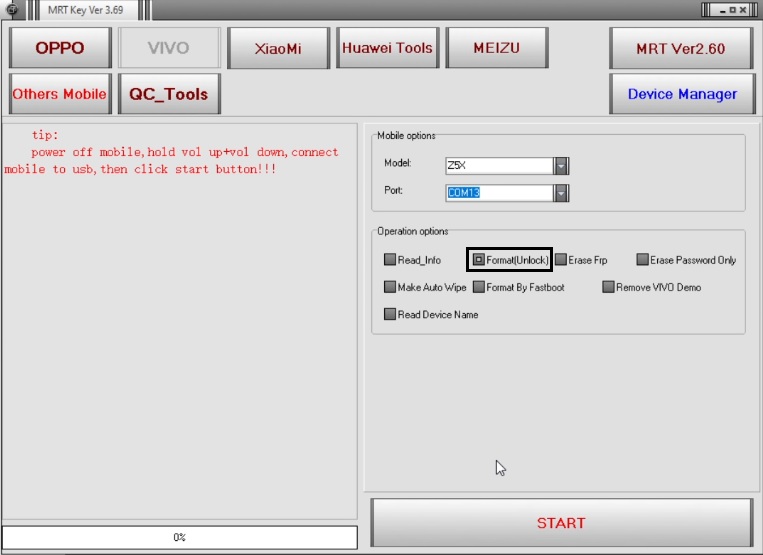Click the app icon in title bar
The width and height of the screenshot is (763, 555).
12,9
